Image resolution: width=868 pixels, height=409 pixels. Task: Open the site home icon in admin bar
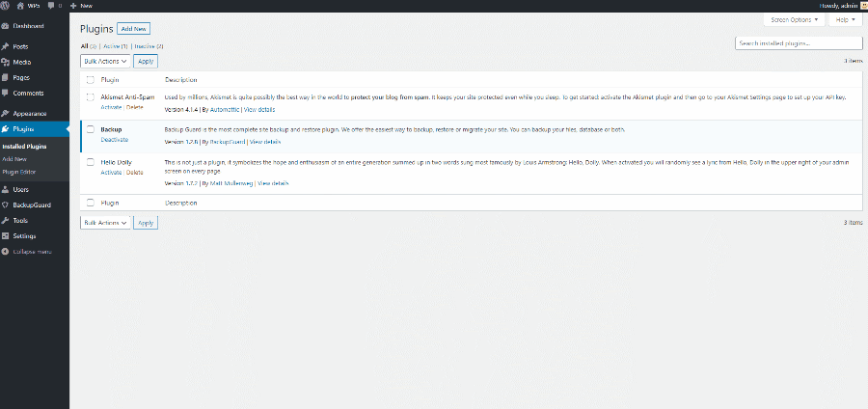[20, 6]
